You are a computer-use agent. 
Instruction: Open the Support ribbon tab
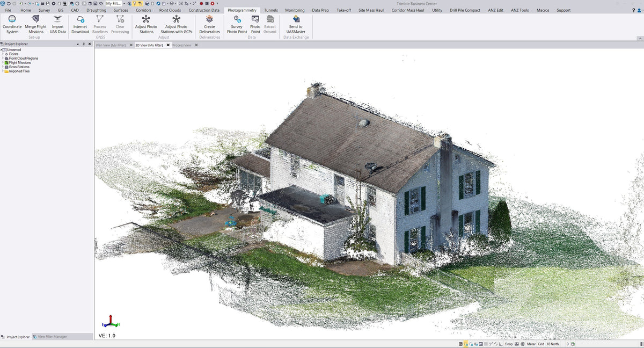563,10
